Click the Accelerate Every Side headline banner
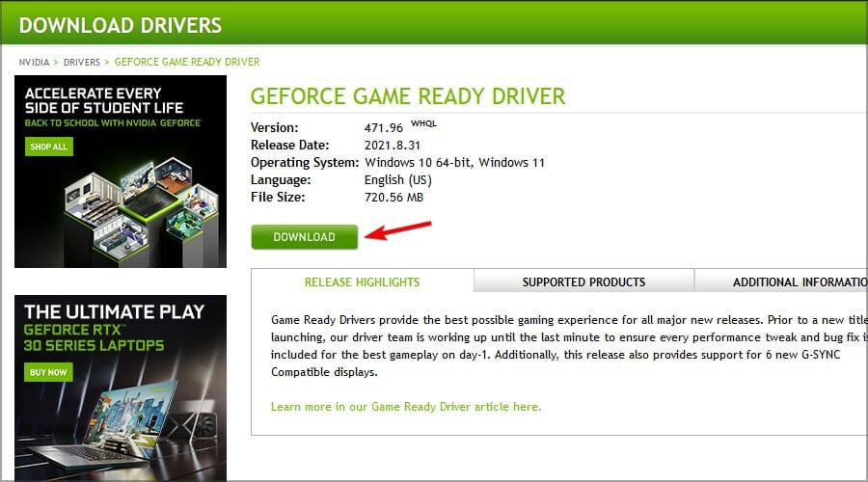Screen dimensions: 868x482 coord(104,100)
